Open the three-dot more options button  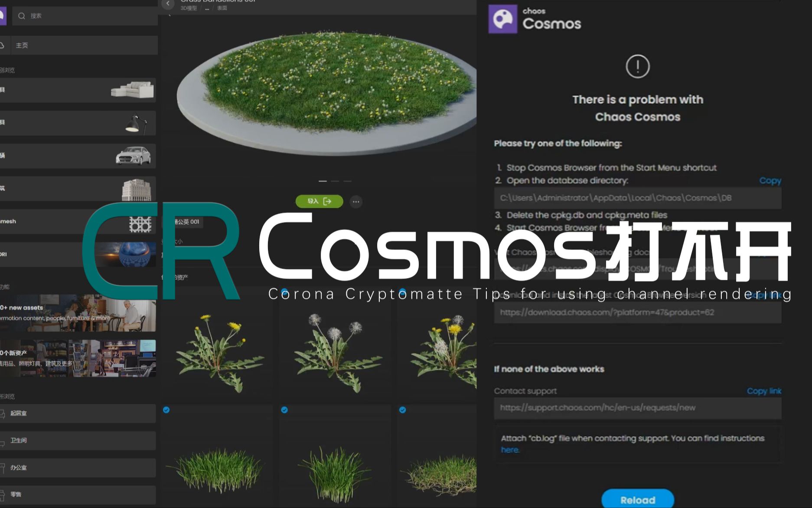tap(356, 202)
